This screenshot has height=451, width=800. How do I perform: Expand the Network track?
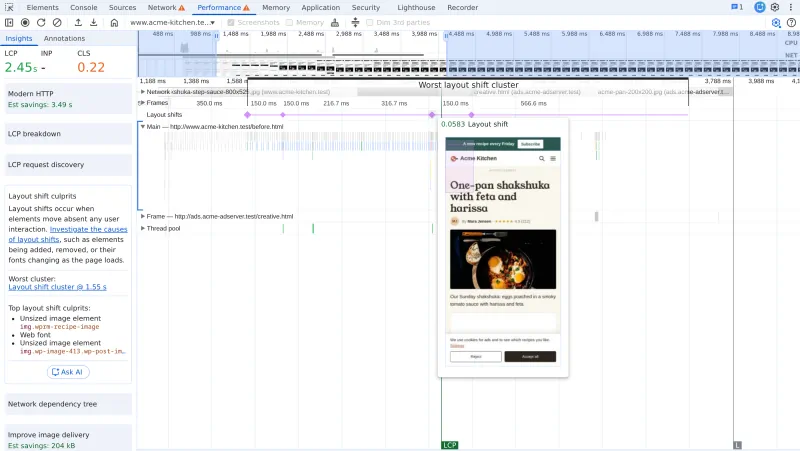[x=143, y=92]
